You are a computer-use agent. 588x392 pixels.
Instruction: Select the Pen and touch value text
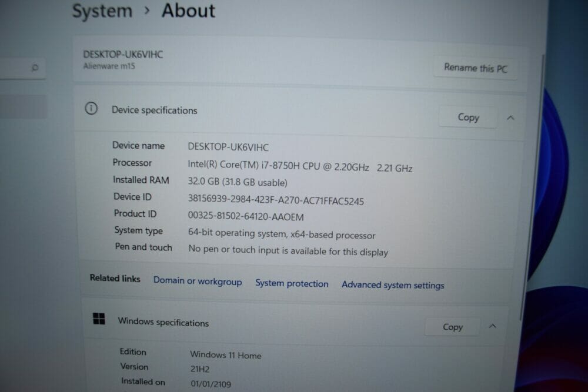point(288,250)
